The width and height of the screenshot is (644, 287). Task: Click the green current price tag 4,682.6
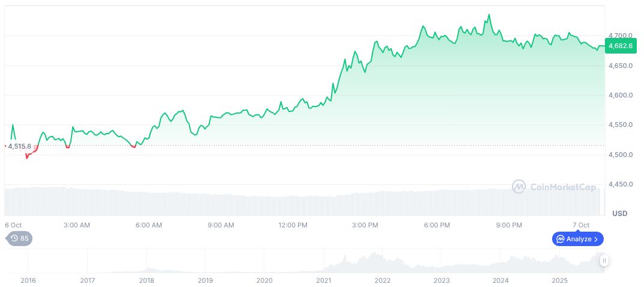point(619,45)
